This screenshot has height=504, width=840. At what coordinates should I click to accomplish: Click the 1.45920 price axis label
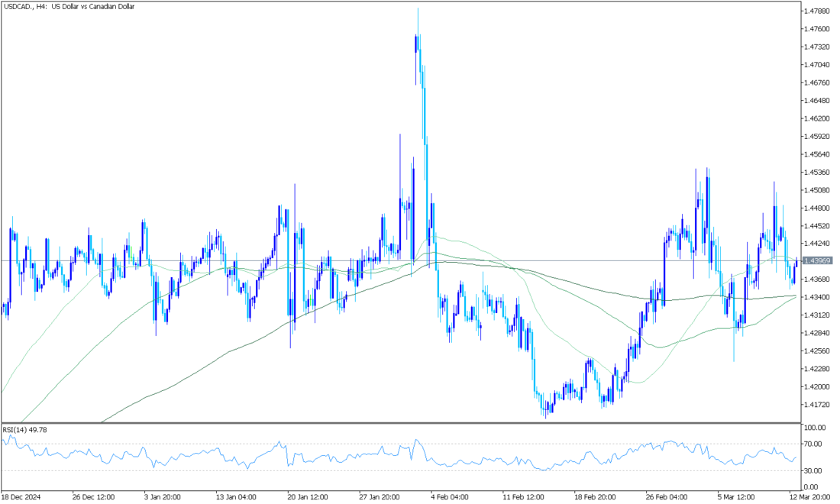816,136
